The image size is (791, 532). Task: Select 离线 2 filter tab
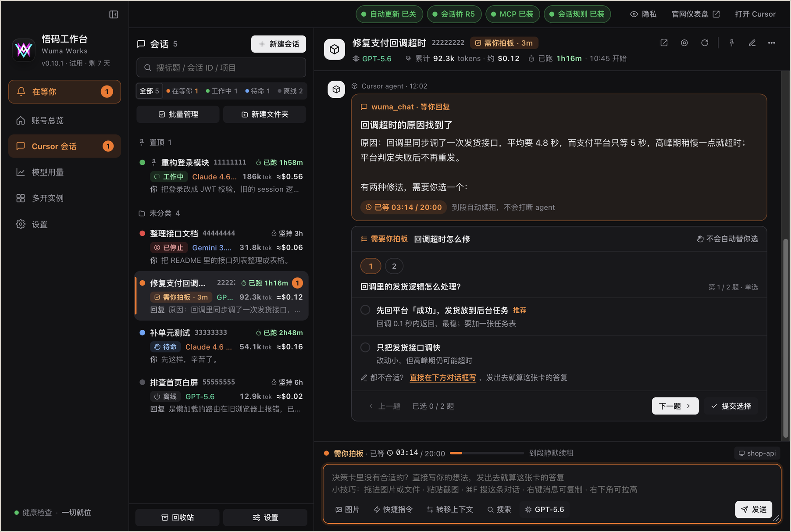(x=290, y=91)
